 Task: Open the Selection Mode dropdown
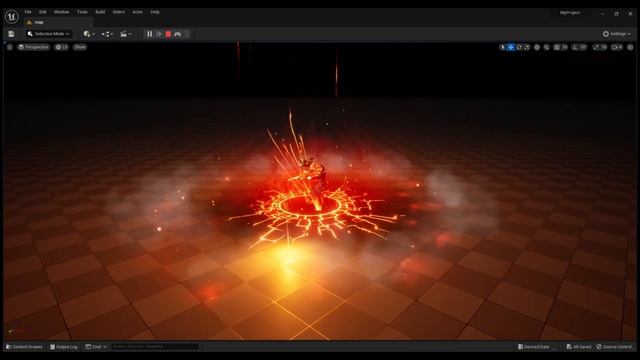click(48, 34)
